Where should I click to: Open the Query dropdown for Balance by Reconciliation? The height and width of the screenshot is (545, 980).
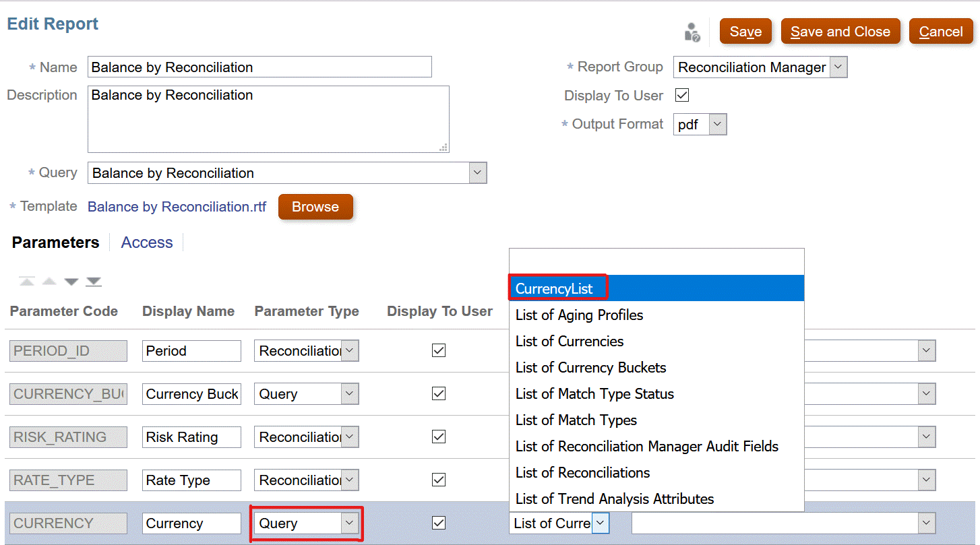(478, 173)
